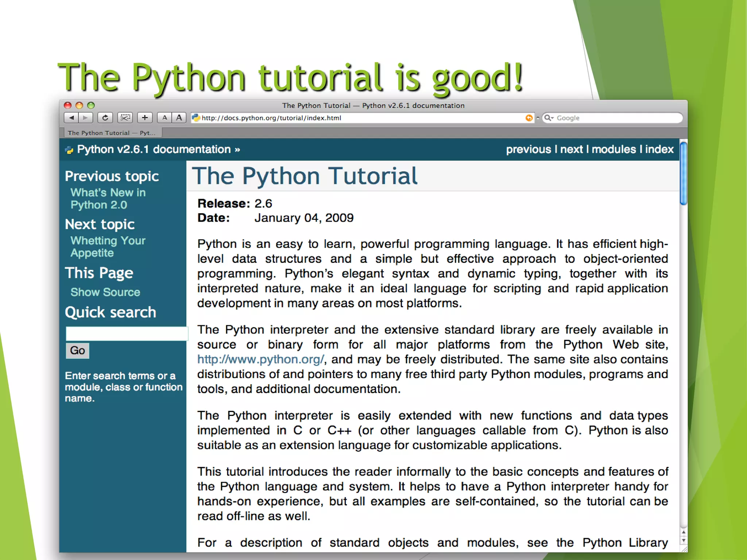The width and height of the screenshot is (747, 560).
Task: Click The Python Tutorial page heading
Action: (x=305, y=176)
